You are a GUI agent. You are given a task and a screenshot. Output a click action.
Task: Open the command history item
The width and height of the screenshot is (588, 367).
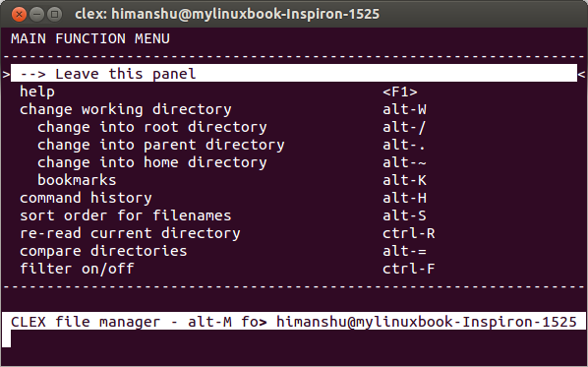click(86, 198)
